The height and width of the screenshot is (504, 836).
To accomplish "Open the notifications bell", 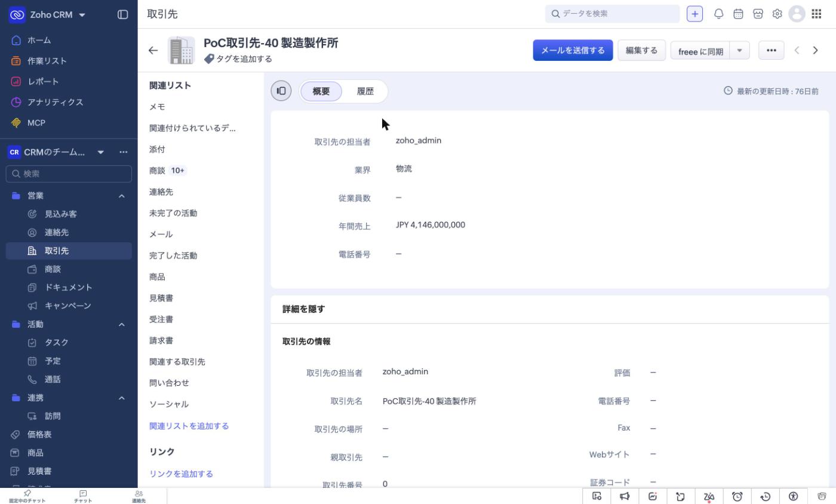I will point(719,14).
